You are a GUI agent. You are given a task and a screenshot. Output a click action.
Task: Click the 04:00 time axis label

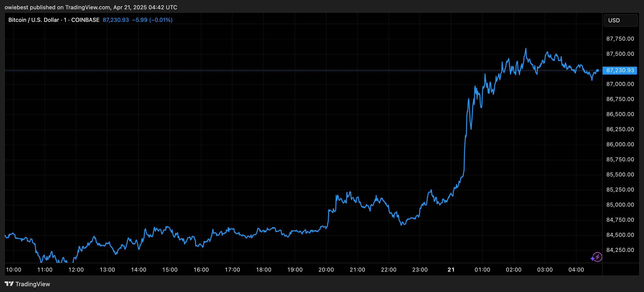coord(576,269)
